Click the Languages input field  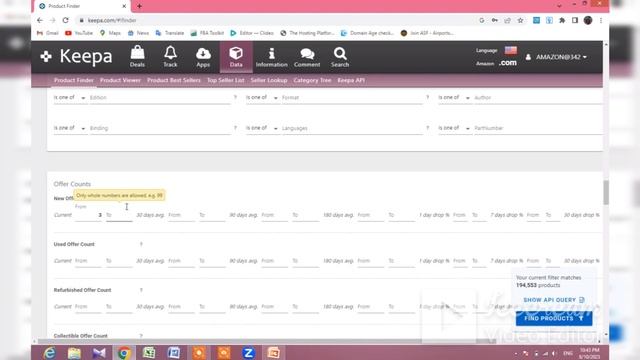352,128
